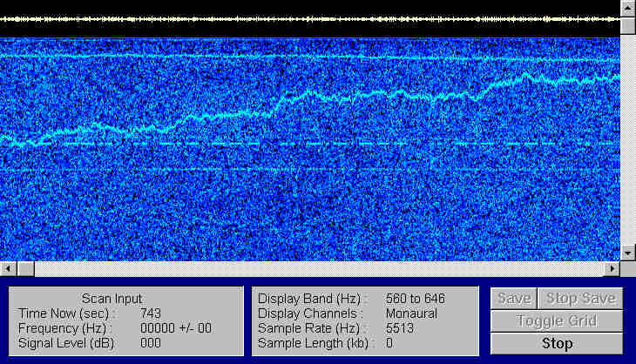
Task: Click the Scan Input heading
Action: (112, 299)
